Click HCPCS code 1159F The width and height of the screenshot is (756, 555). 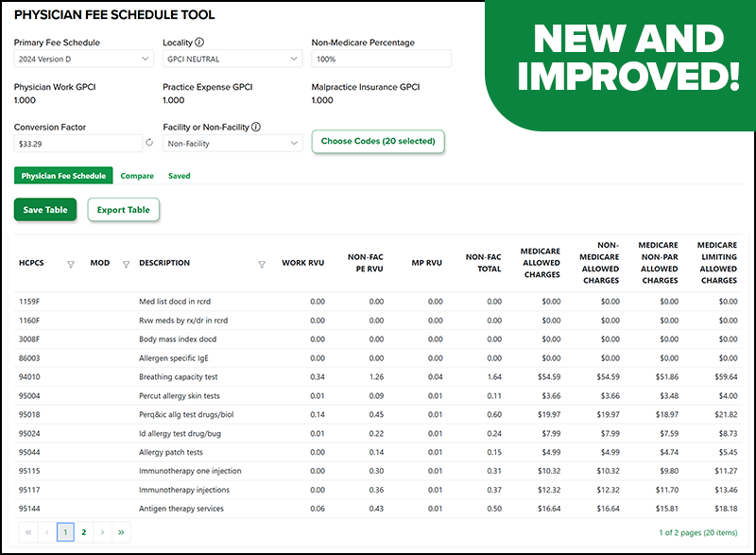(29, 302)
